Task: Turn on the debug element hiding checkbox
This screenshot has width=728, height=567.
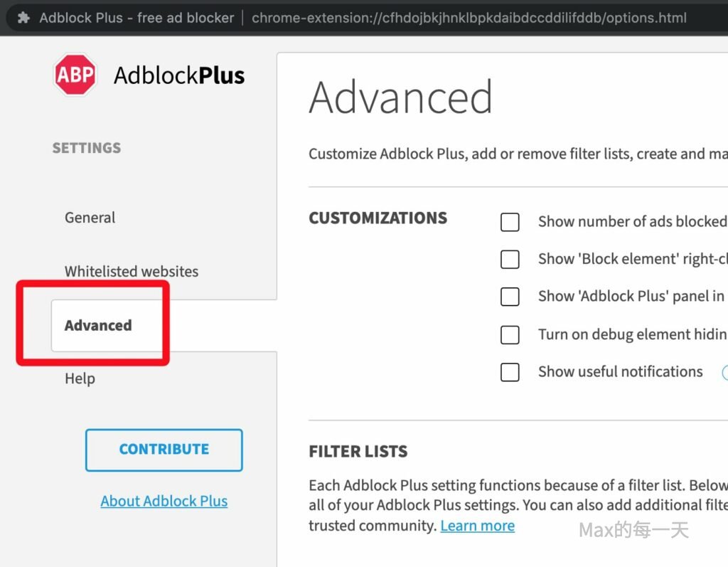Action: point(510,334)
